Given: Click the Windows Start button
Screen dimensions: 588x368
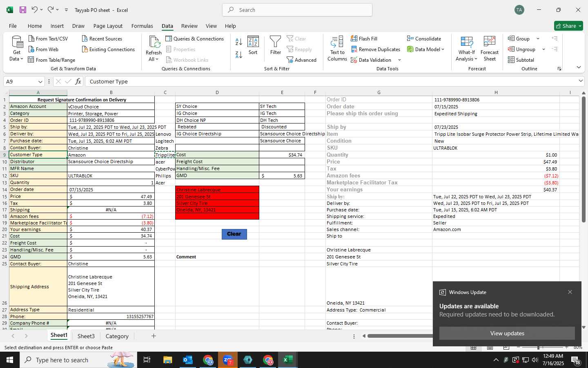Looking at the screenshot, I should tap(9, 360).
